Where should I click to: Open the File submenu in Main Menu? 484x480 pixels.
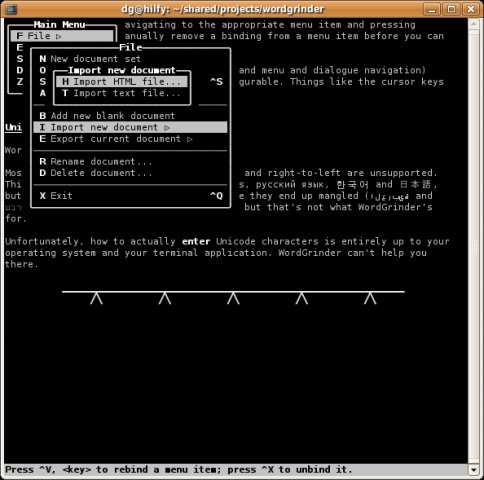click(62, 36)
